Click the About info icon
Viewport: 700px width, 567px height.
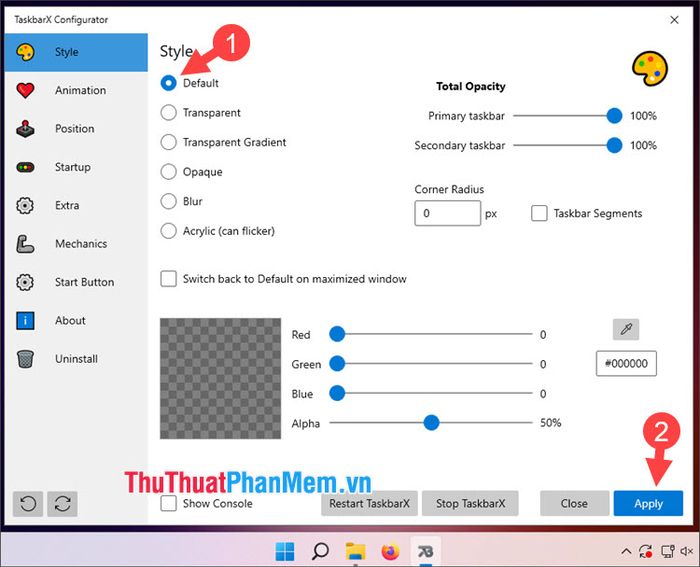click(25, 321)
